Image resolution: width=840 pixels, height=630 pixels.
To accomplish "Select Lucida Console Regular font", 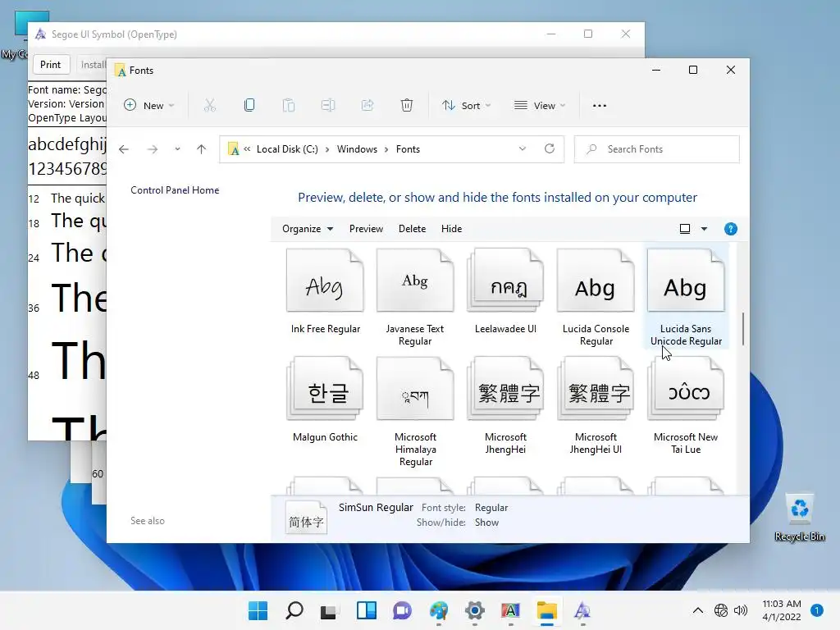I will (x=596, y=297).
